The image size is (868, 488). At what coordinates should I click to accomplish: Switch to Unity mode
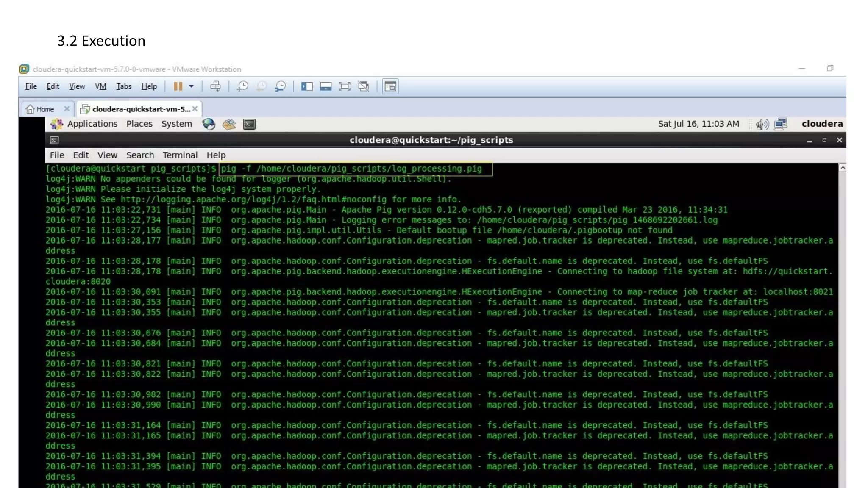[x=364, y=86]
